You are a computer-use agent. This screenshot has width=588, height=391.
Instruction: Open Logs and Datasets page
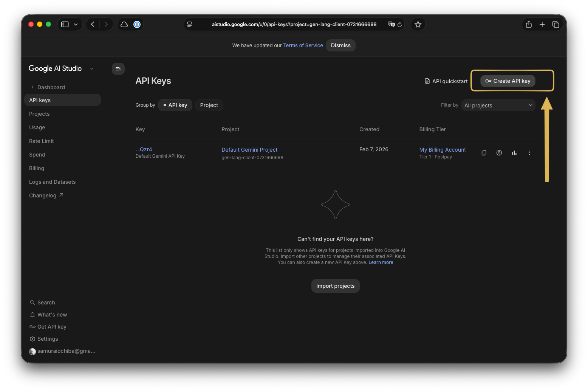coord(53,182)
